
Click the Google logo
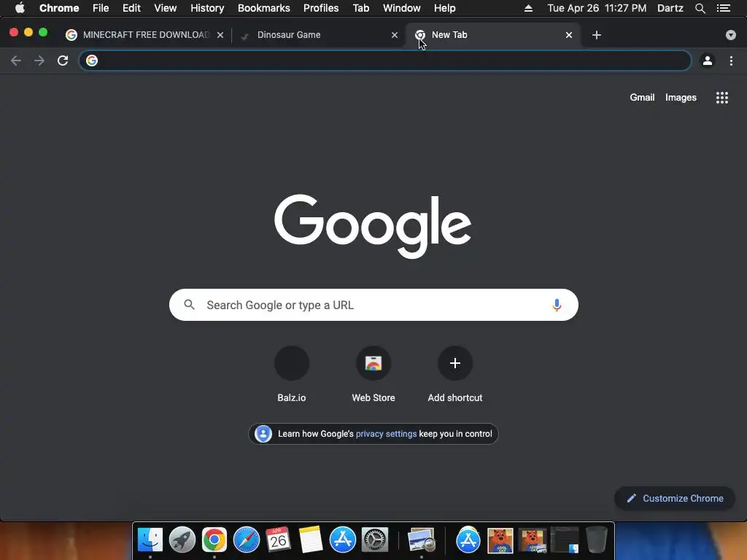pos(373,226)
